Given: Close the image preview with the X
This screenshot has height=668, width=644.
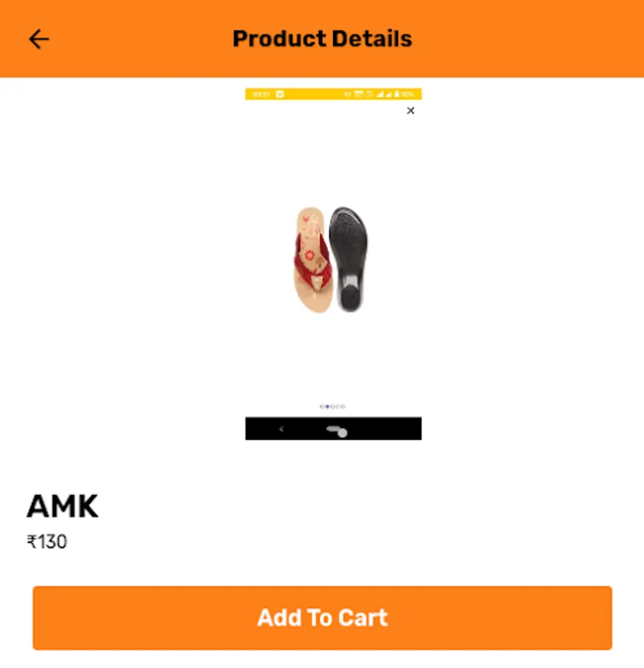Looking at the screenshot, I should pyautogui.click(x=410, y=111).
